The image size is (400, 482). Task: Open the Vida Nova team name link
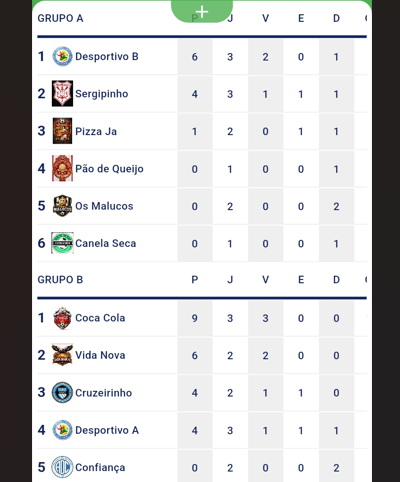click(x=100, y=355)
